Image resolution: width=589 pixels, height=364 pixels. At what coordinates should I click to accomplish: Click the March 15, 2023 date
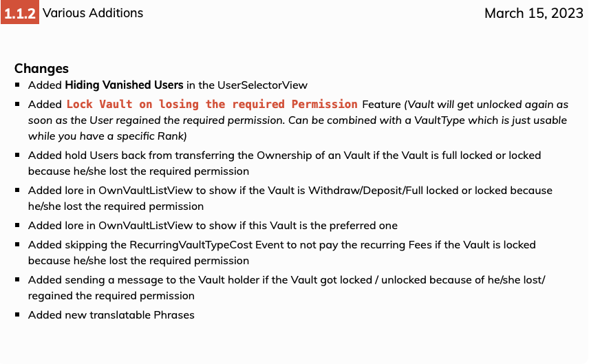tap(534, 13)
